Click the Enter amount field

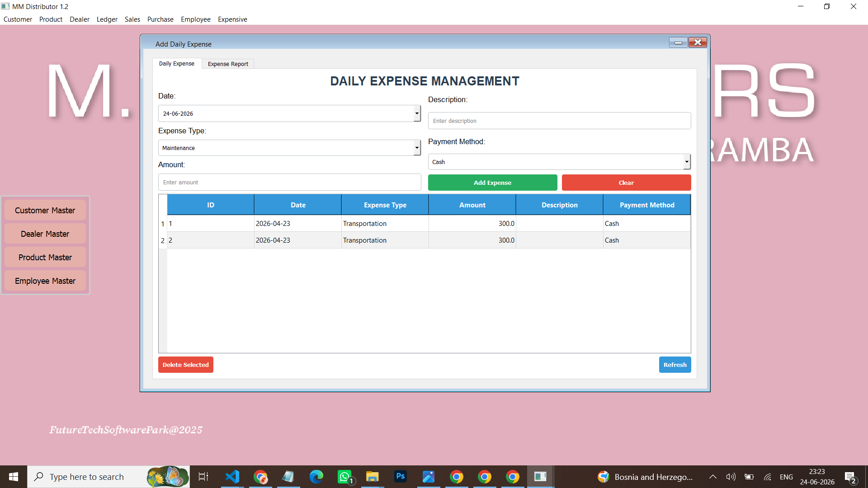289,182
